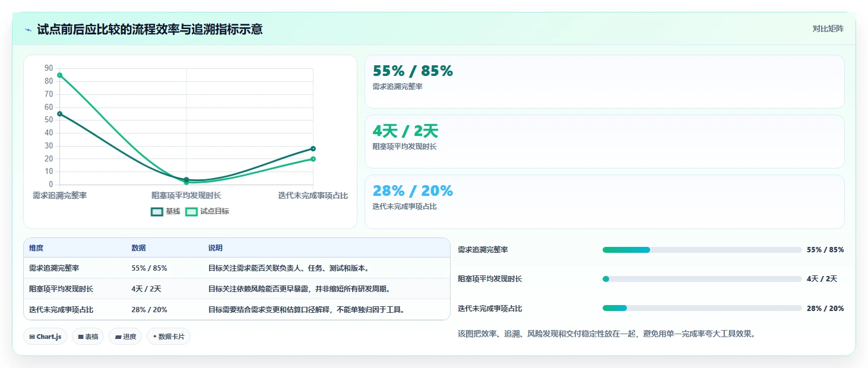Click 迭代未完成事项占比 cell in the table
The height and width of the screenshot is (368, 868).
(x=61, y=310)
